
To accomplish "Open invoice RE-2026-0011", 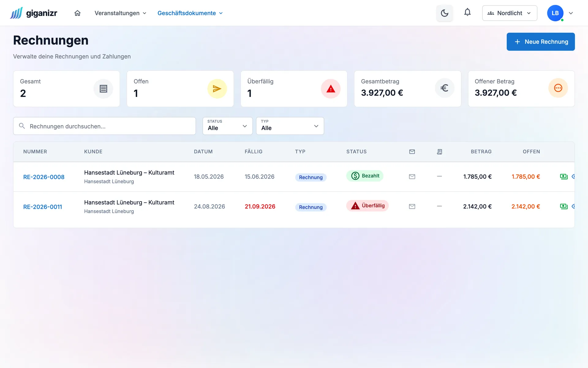I will tap(43, 207).
